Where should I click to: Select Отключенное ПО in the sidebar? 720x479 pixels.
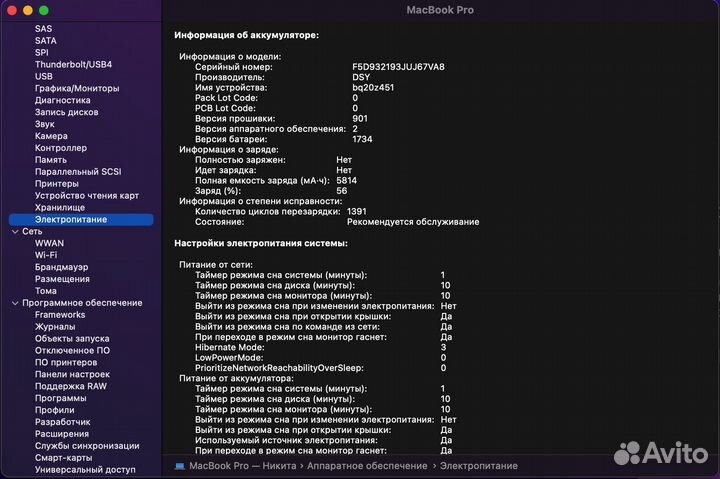72,351
